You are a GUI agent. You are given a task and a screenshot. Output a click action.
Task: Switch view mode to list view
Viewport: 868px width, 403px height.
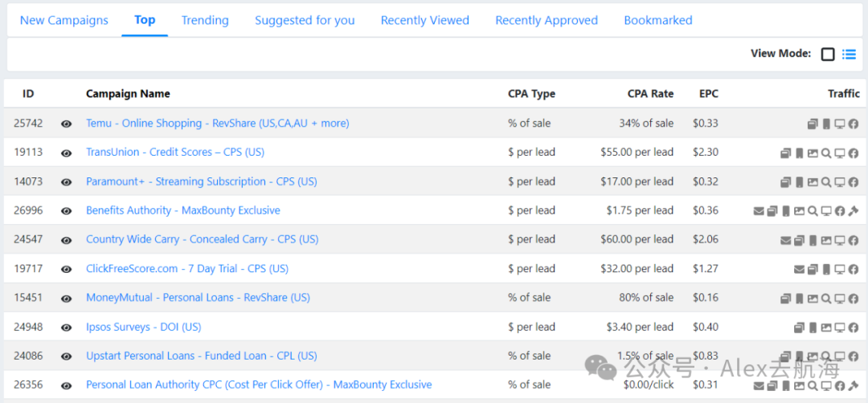(850, 54)
